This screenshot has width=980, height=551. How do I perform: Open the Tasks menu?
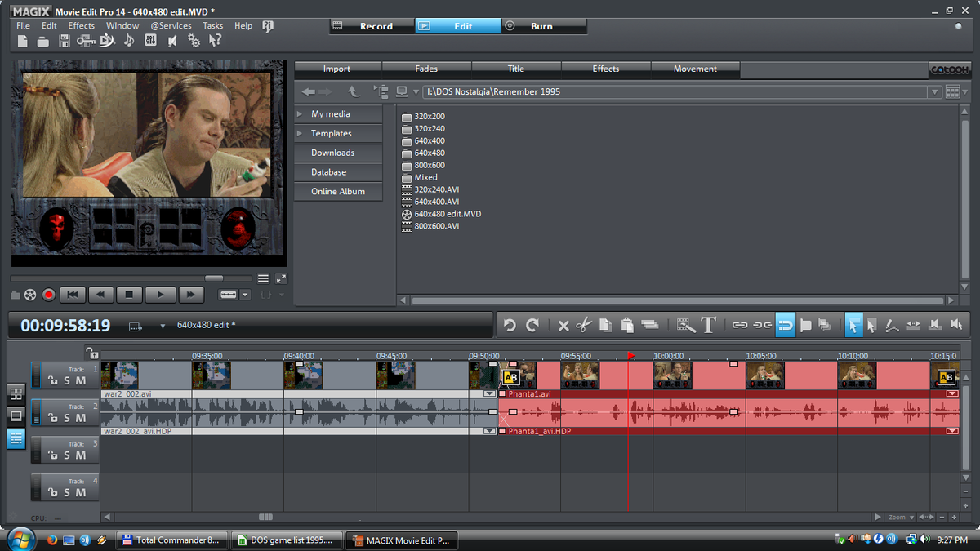click(x=213, y=26)
